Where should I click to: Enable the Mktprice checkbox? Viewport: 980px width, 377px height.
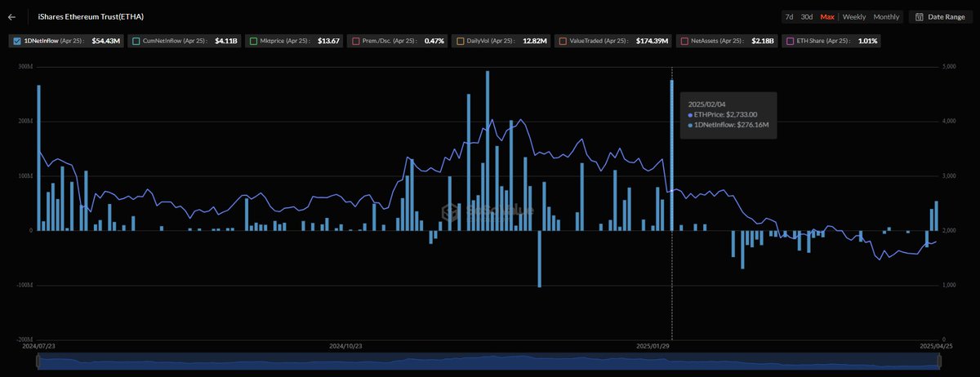[x=253, y=41]
